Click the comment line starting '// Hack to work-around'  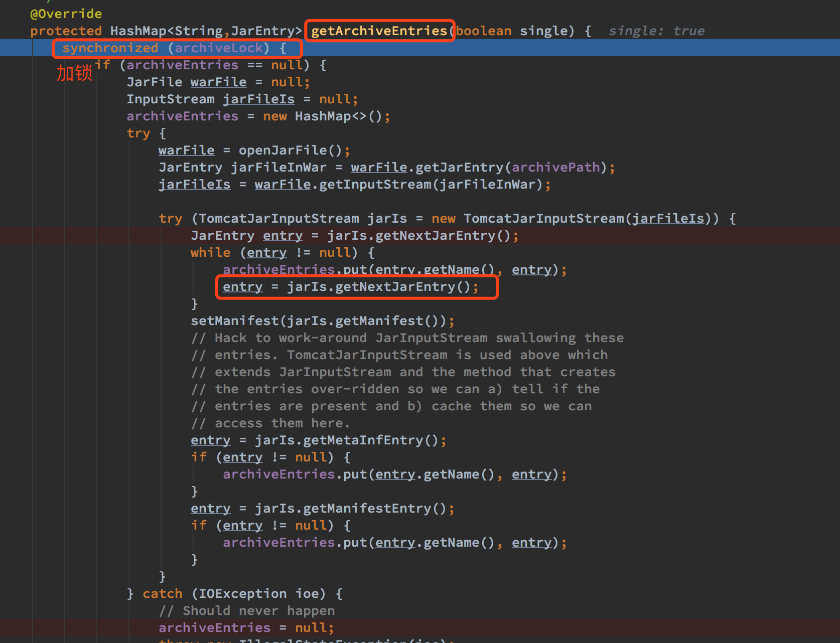click(x=407, y=338)
